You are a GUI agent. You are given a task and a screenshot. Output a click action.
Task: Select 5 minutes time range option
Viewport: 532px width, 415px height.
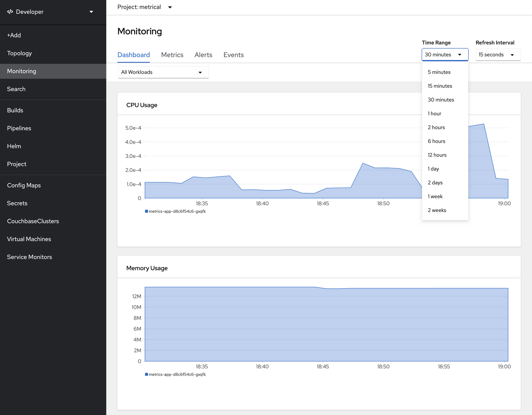(439, 72)
